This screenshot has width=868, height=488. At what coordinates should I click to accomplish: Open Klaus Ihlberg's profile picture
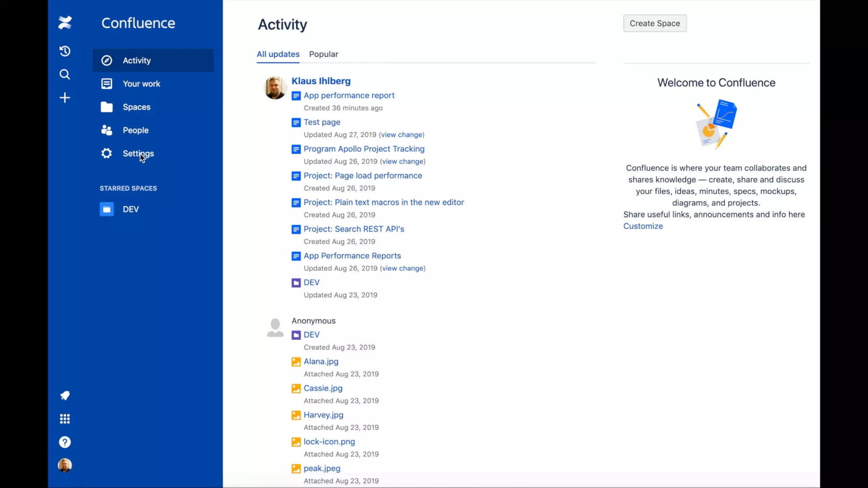point(275,88)
